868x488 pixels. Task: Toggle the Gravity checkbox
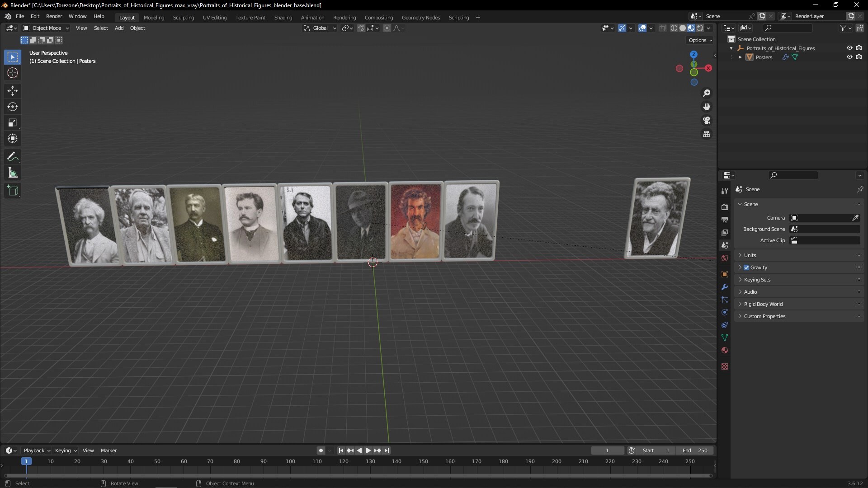point(746,267)
